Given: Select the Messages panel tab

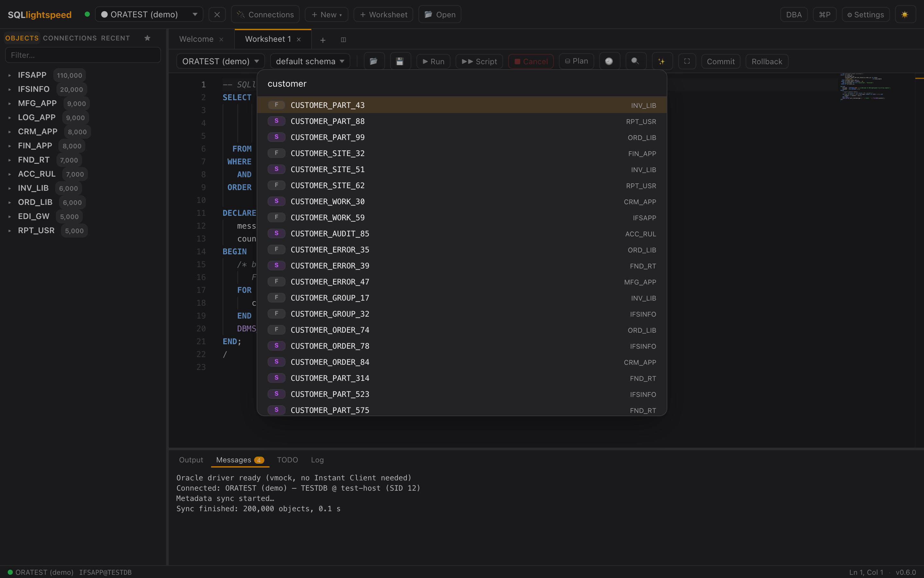Looking at the screenshot, I should click(240, 460).
